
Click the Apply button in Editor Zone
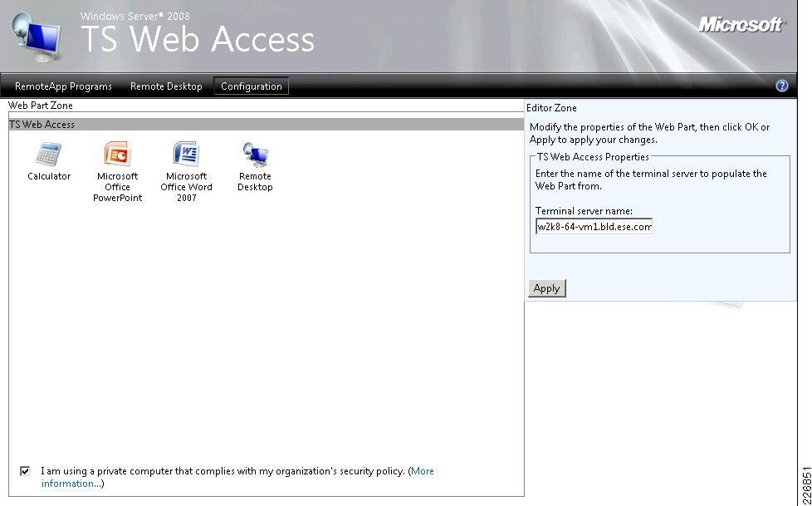[x=547, y=288]
